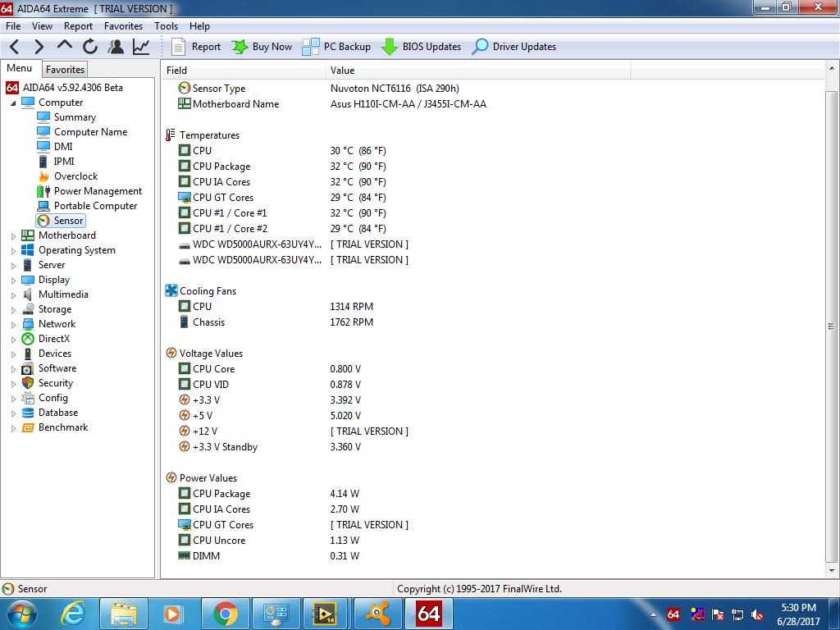The width and height of the screenshot is (840, 630).
Task: Click the Software icon in the tree
Action: click(x=28, y=368)
